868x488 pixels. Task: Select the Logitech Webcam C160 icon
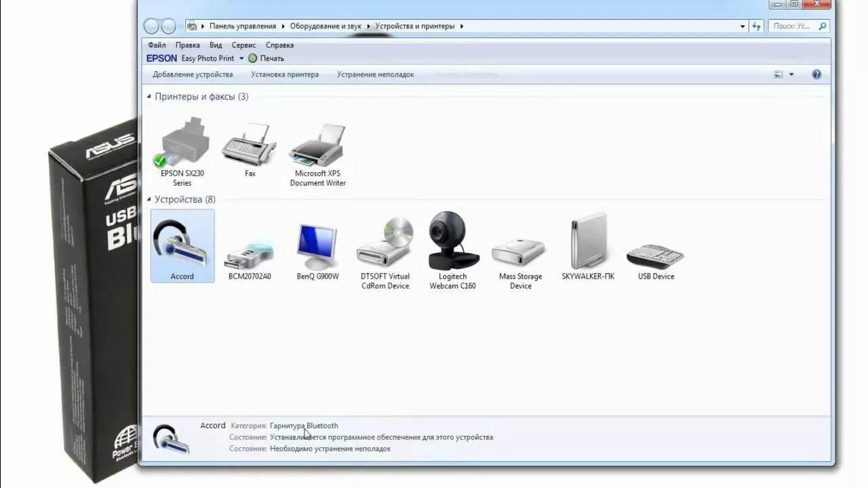click(x=452, y=241)
